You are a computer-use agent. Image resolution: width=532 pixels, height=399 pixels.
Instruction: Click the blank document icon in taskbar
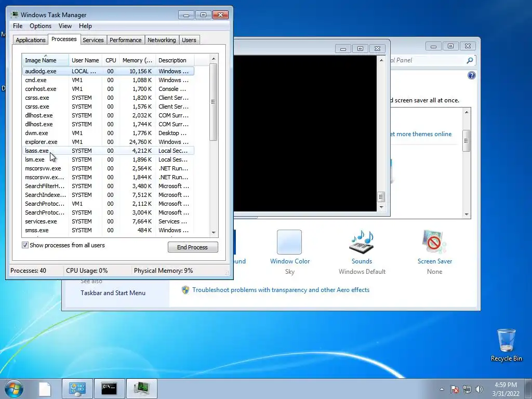coord(45,389)
